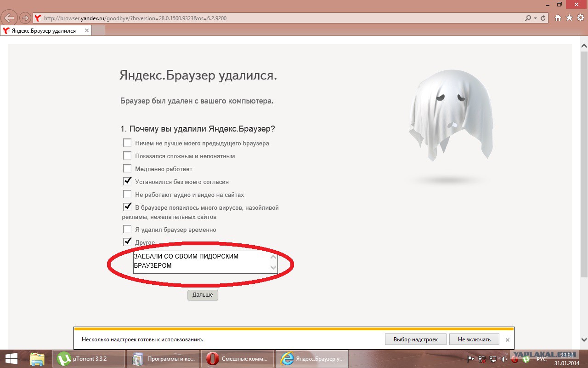
Task: Submit the survey with Дальше button
Action: [203, 295]
